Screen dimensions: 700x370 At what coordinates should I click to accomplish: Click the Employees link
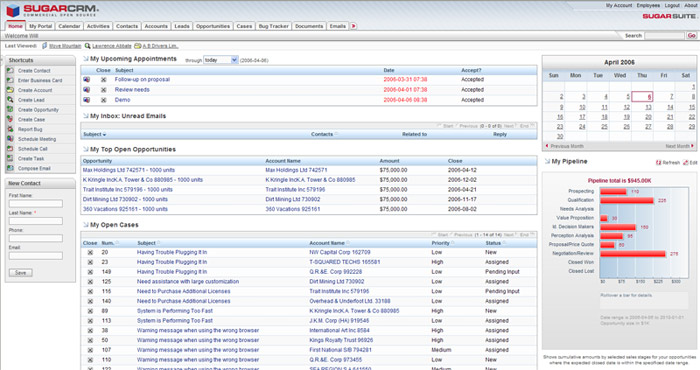pos(648,5)
